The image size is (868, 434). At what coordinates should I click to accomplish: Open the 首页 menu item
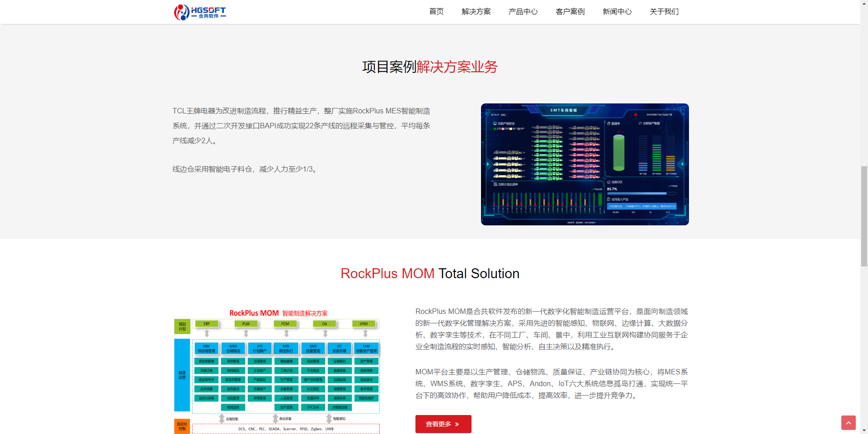click(x=436, y=12)
